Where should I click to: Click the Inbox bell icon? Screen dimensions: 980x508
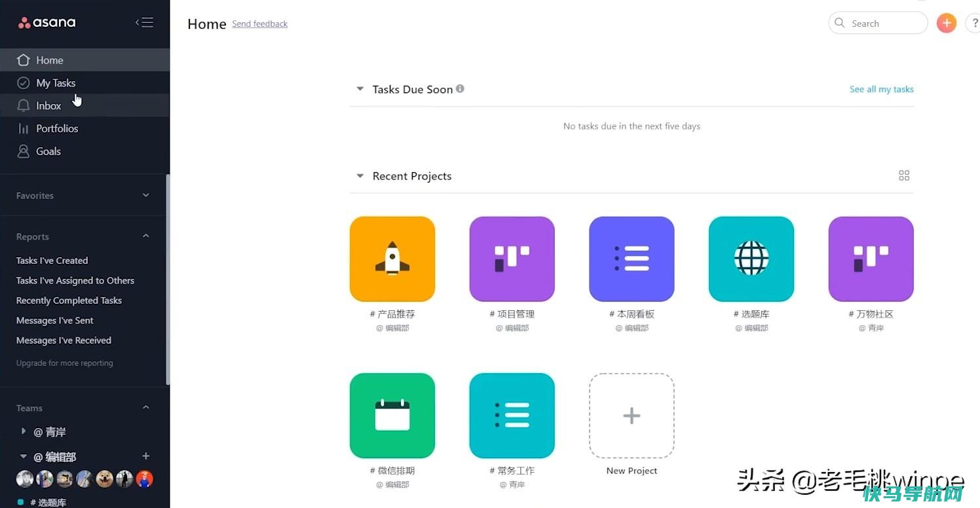pos(24,105)
